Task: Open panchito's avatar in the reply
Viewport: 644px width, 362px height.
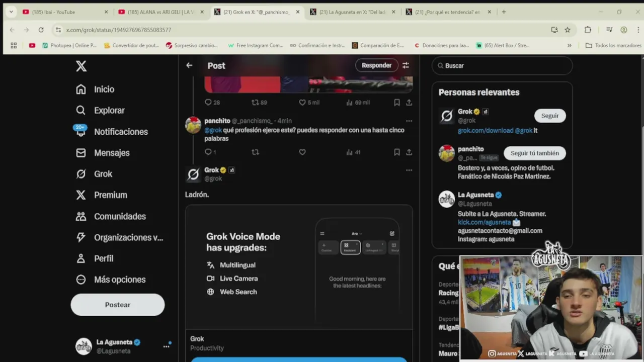Action: [193, 125]
